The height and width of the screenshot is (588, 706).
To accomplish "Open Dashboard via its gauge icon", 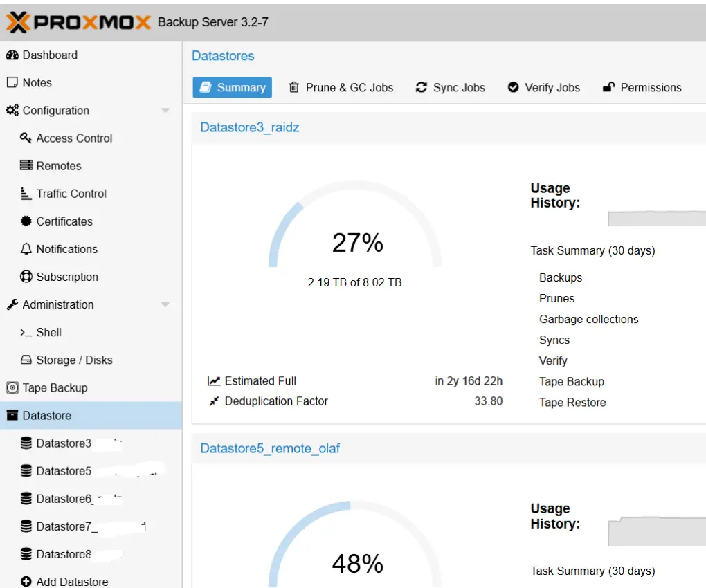I will [x=12, y=55].
